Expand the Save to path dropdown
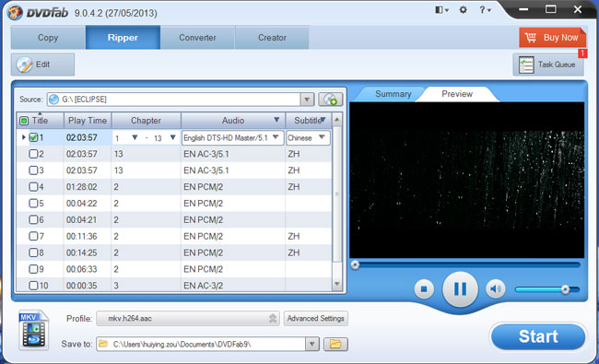 pyautogui.click(x=312, y=344)
